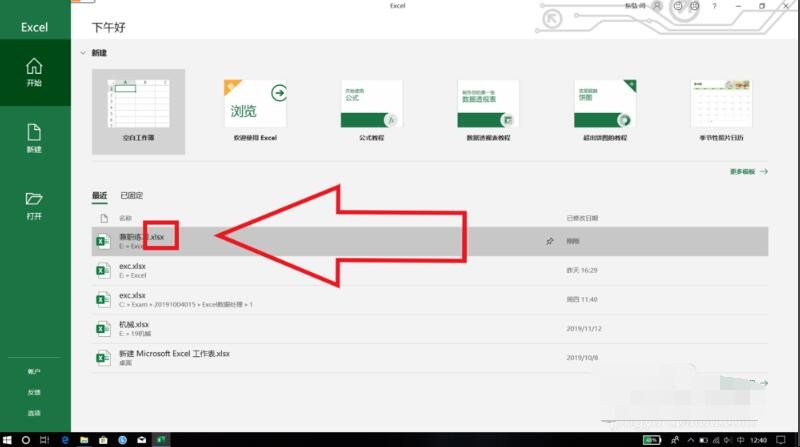The width and height of the screenshot is (800, 447).
Task: Open recent file 机械.xlsx
Action: [134, 325]
